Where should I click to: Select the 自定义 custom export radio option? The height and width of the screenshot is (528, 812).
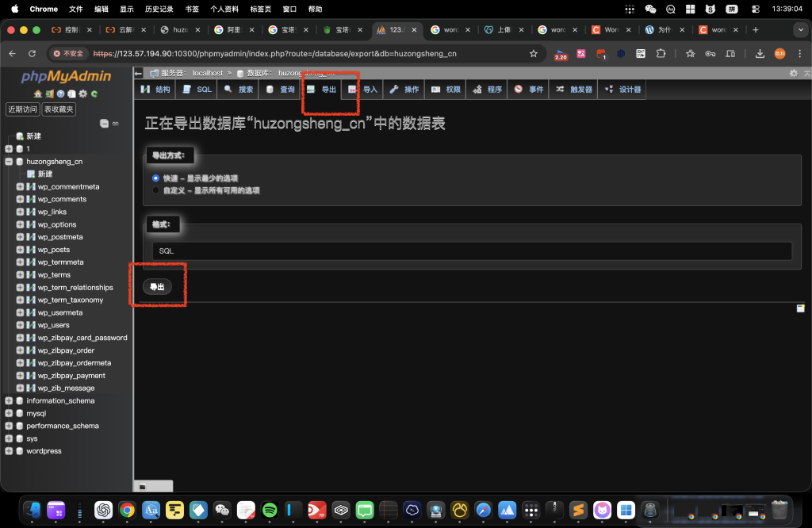click(155, 190)
